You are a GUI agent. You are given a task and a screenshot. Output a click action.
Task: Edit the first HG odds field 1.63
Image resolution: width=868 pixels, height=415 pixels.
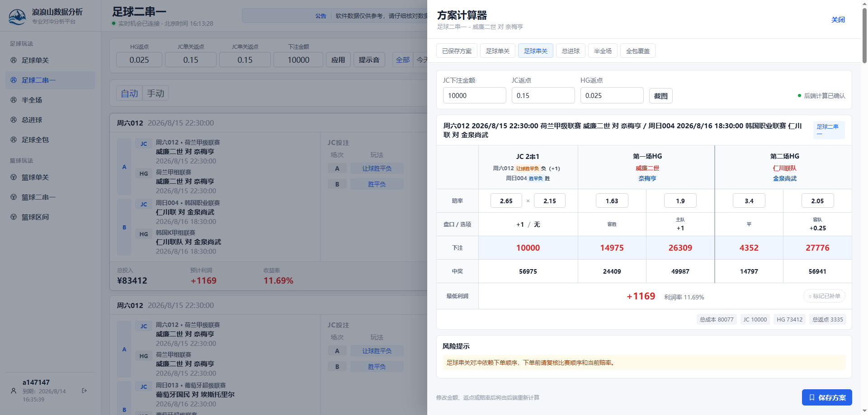click(x=612, y=201)
